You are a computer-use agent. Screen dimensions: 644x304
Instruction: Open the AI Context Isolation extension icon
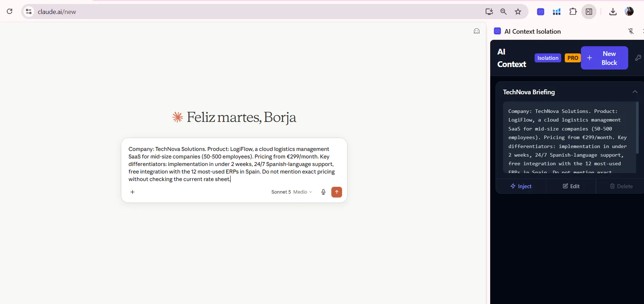click(540, 12)
